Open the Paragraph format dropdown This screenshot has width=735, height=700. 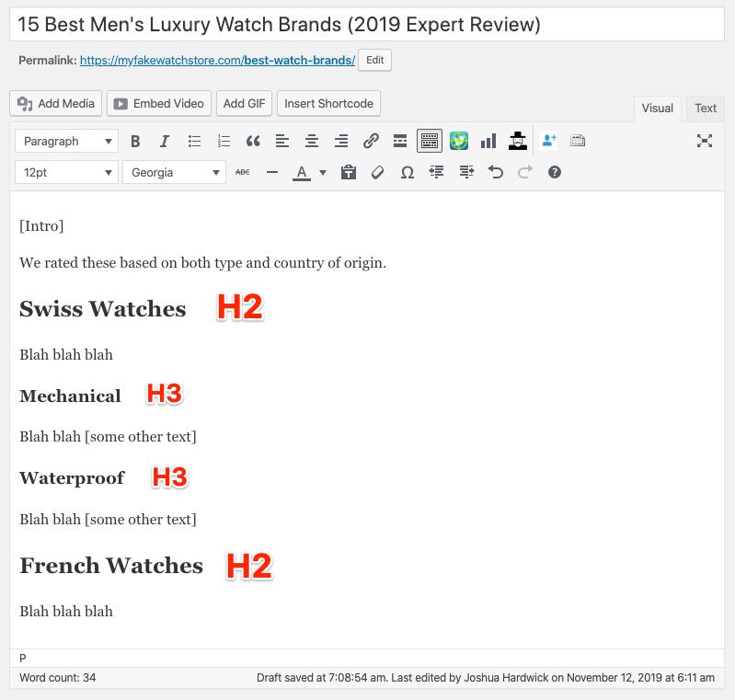coord(66,141)
